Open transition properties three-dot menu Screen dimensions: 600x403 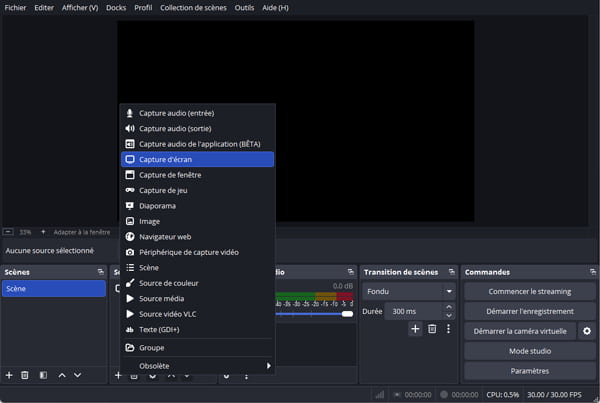[448, 329]
